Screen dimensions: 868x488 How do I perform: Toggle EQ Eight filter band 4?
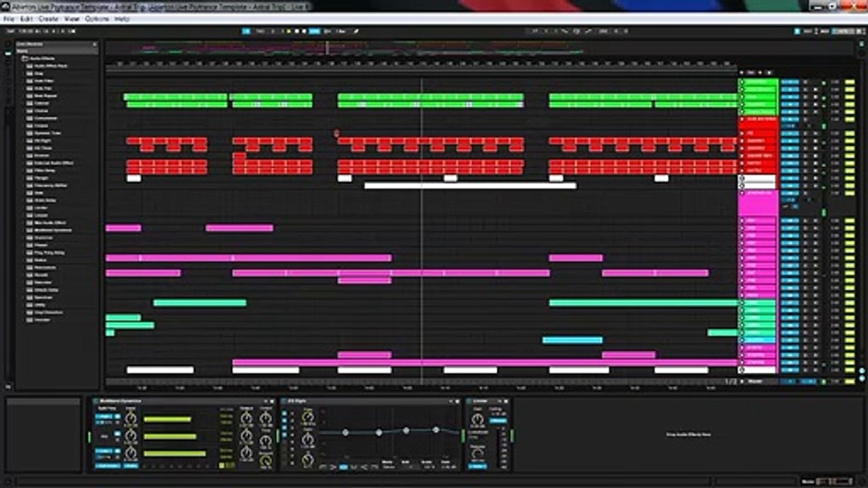[x=285, y=434]
